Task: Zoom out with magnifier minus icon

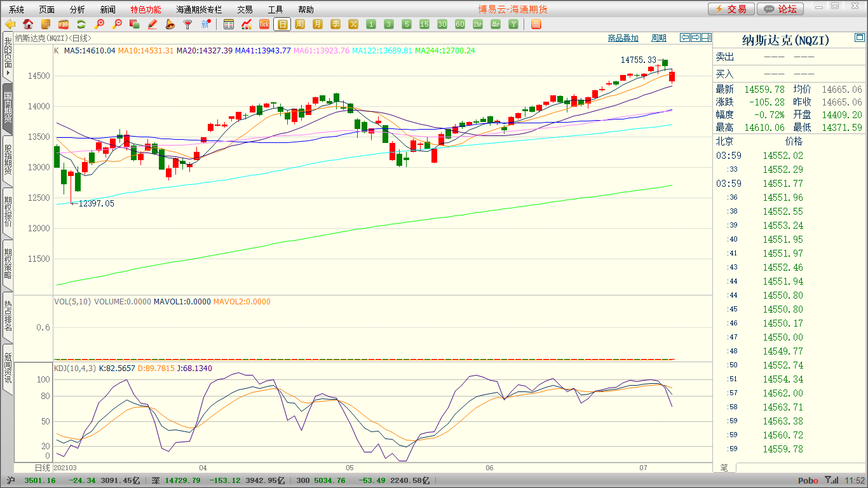Action: [x=117, y=24]
